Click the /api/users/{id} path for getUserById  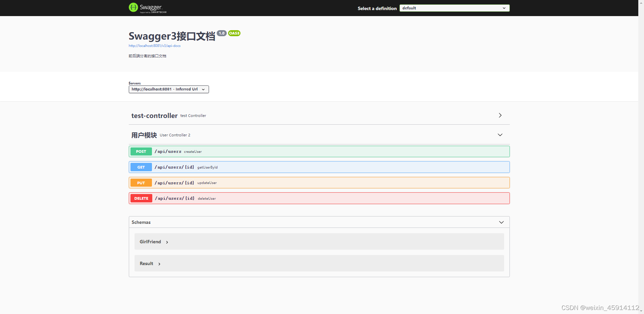click(x=174, y=167)
